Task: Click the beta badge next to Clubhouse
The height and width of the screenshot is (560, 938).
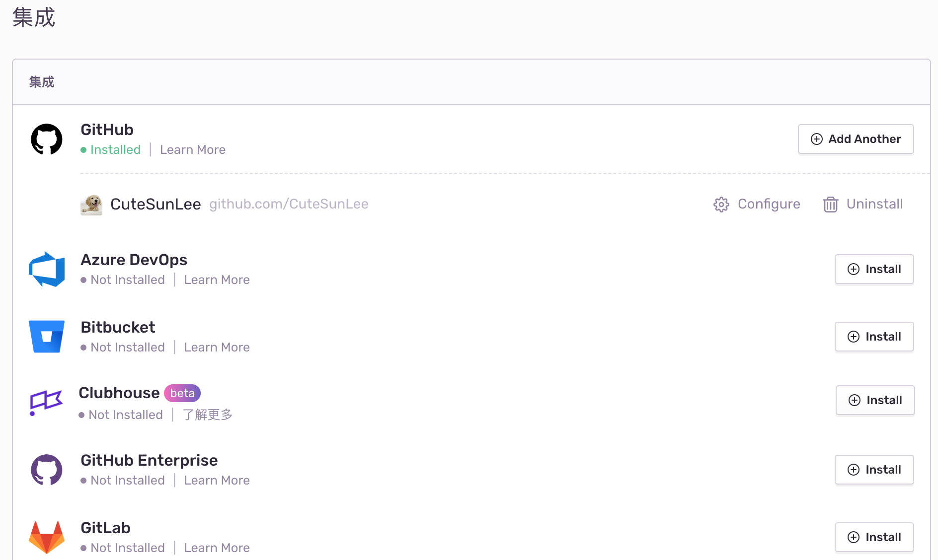Action: (182, 393)
